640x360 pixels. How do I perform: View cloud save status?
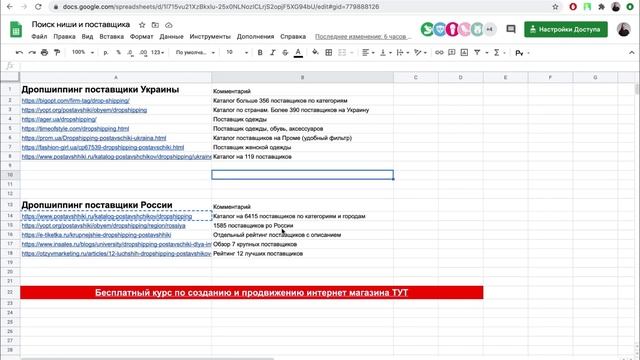tap(169, 25)
